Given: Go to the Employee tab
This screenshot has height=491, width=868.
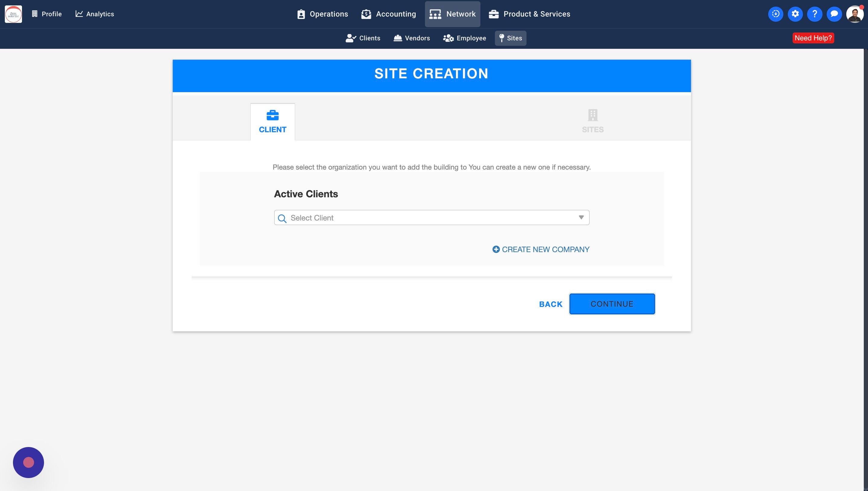Looking at the screenshot, I should [x=464, y=38].
